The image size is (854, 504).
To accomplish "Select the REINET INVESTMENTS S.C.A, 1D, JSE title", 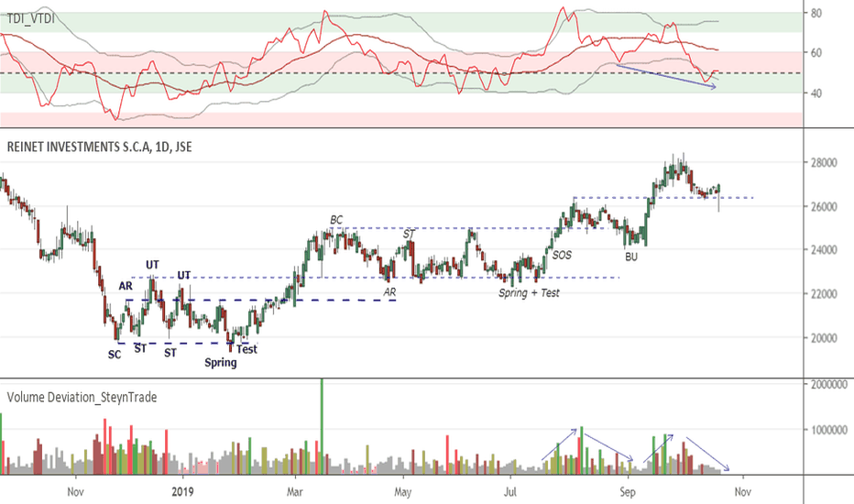I will (99, 148).
